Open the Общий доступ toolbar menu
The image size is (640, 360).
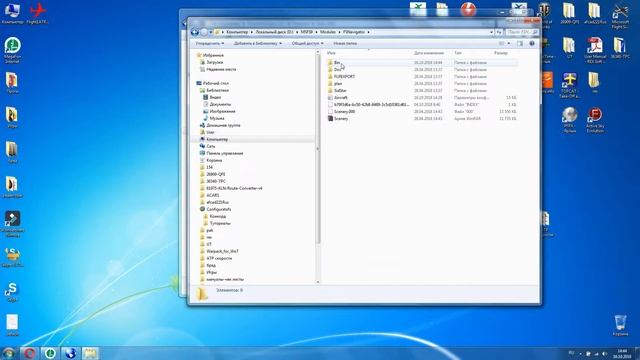click(307, 43)
